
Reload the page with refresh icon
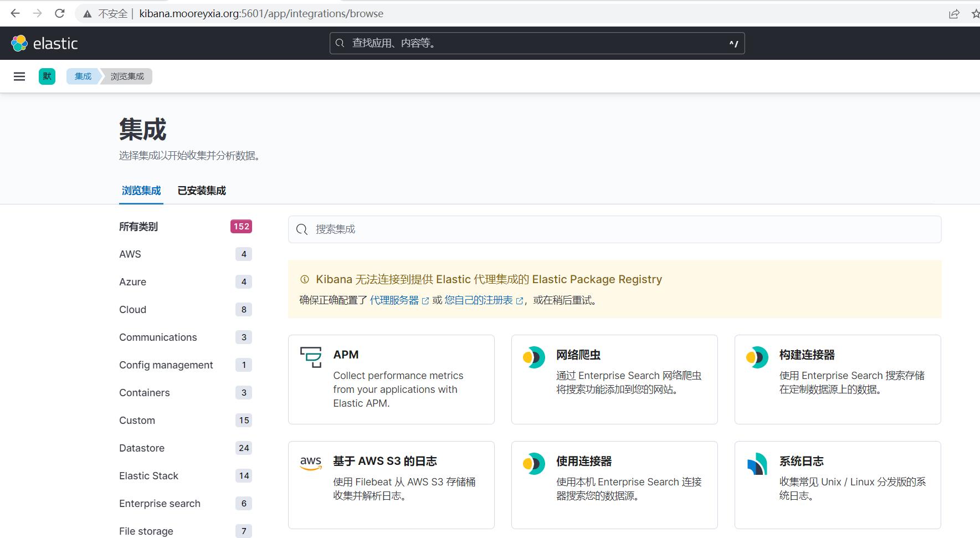click(60, 13)
